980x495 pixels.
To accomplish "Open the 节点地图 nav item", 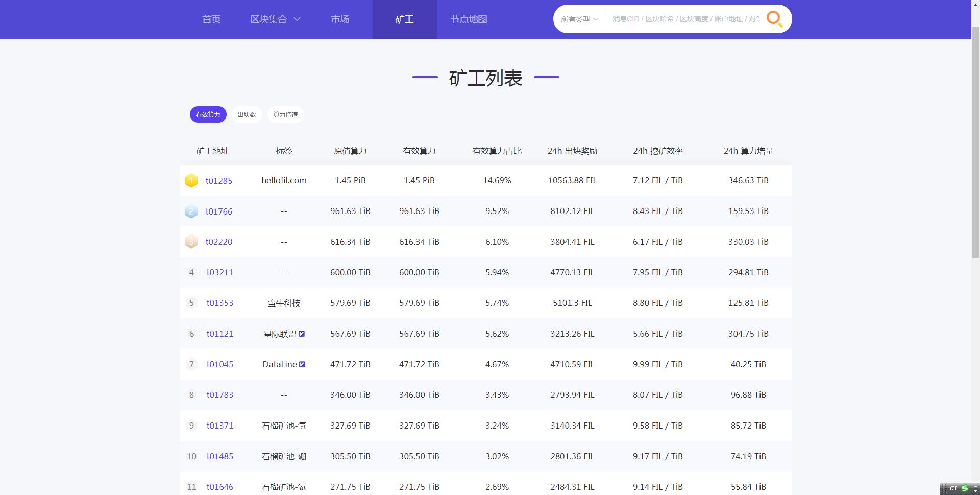I will (469, 19).
